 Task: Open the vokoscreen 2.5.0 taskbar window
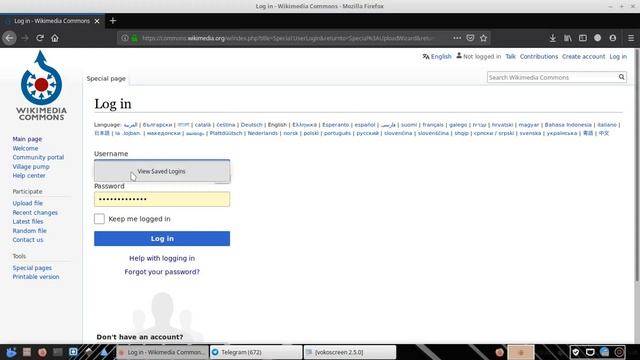[350, 352]
